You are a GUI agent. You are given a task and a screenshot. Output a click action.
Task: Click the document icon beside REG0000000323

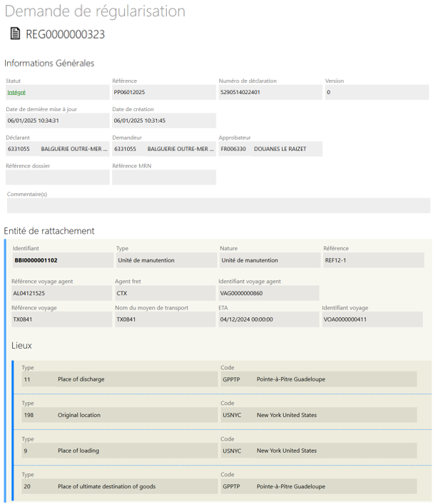point(15,34)
